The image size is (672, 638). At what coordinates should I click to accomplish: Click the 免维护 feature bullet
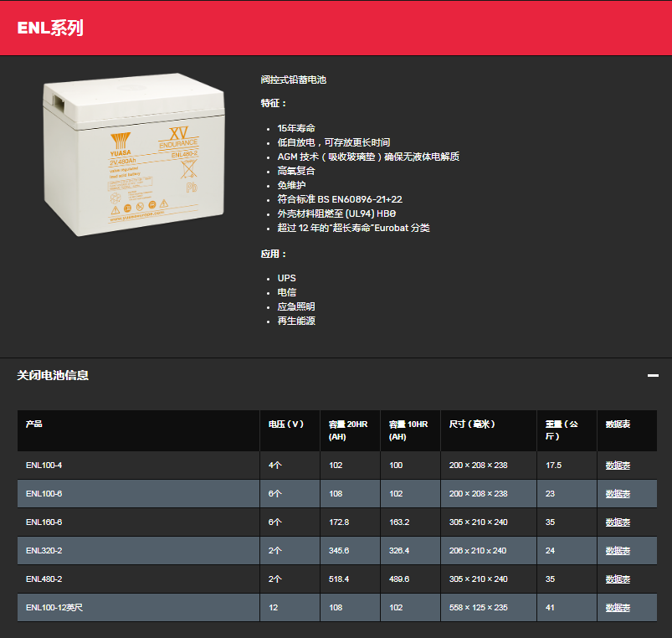[291, 185]
